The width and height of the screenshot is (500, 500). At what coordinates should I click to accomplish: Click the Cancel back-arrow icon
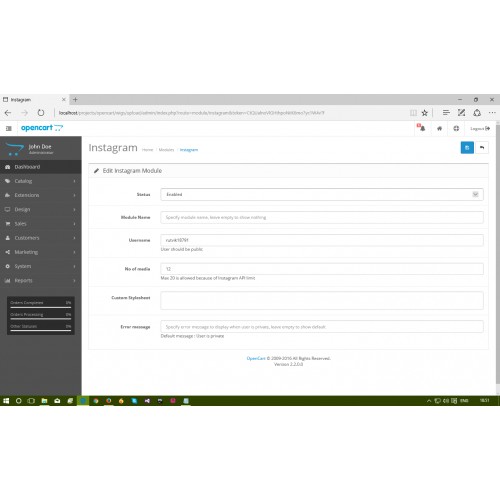click(482, 148)
